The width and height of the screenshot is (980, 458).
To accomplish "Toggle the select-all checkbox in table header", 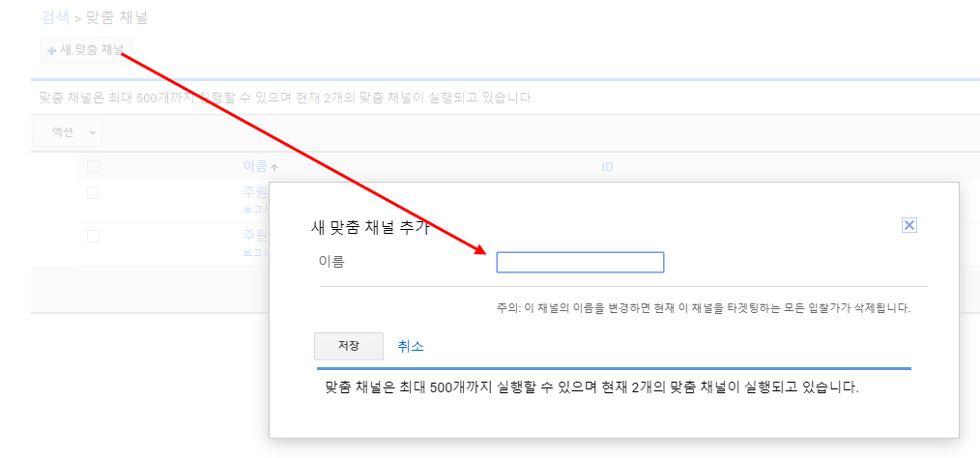I will click(93, 167).
